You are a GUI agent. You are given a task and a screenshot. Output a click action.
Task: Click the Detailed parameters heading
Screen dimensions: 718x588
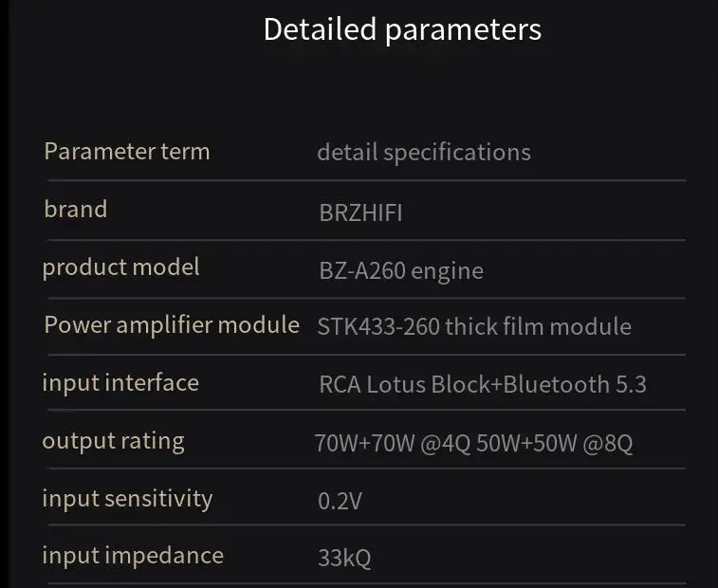402,30
